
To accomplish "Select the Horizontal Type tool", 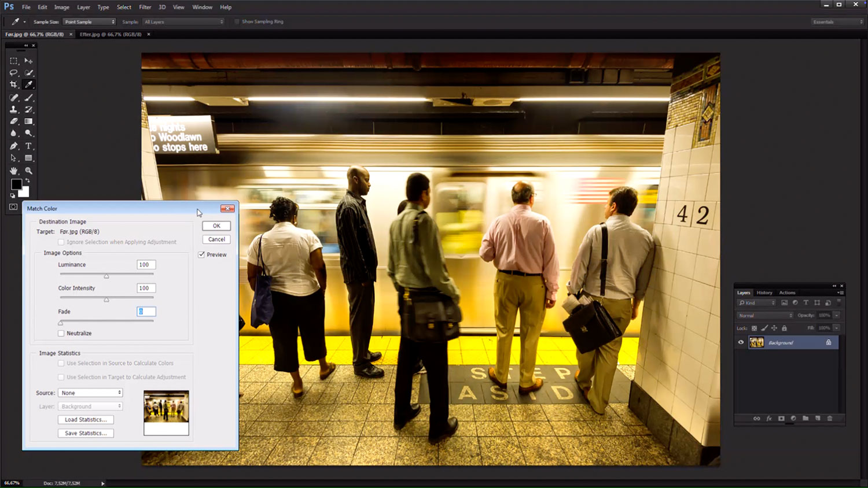I will pos(28,146).
